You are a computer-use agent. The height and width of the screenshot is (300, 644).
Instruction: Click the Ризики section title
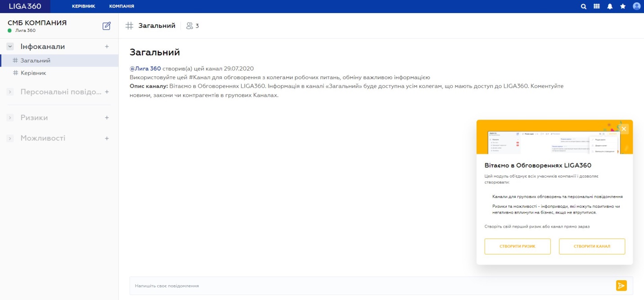[x=34, y=117]
